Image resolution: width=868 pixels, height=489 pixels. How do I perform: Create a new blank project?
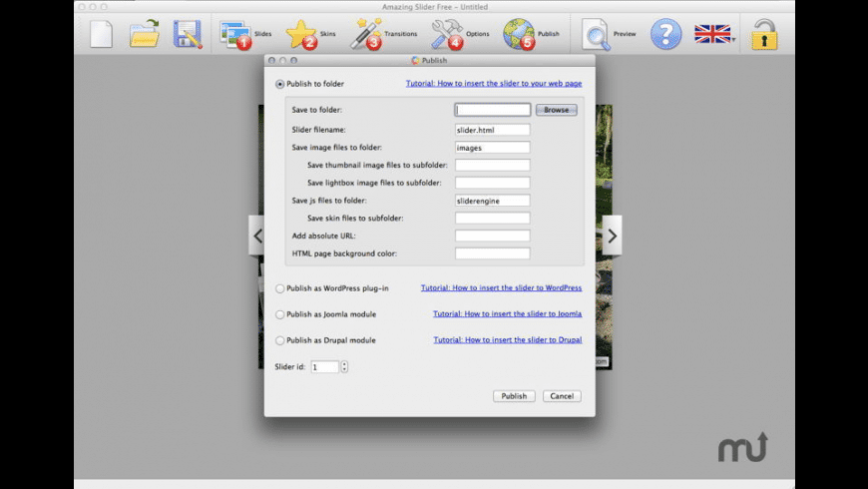[x=101, y=34]
